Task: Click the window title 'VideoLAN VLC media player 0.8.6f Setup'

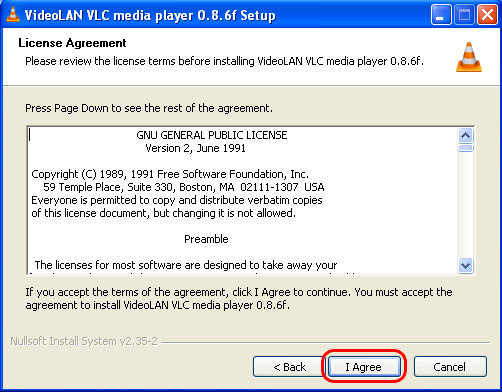Action: [x=150, y=15]
